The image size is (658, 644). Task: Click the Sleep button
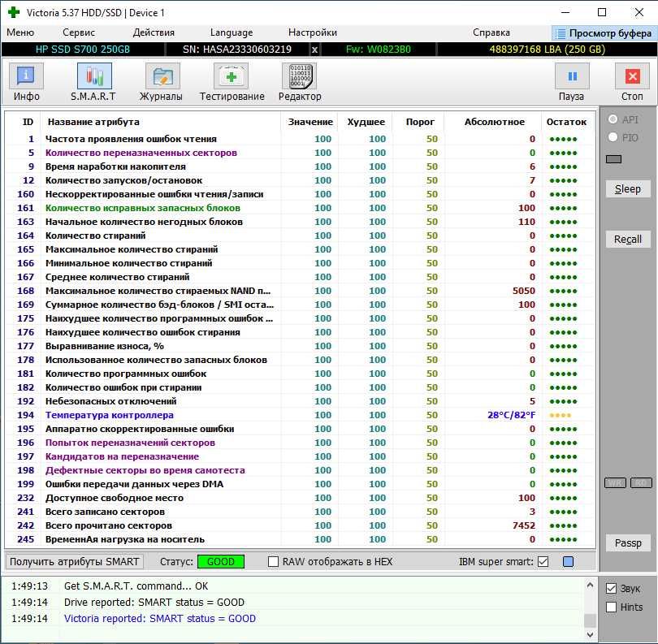(628, 189)
